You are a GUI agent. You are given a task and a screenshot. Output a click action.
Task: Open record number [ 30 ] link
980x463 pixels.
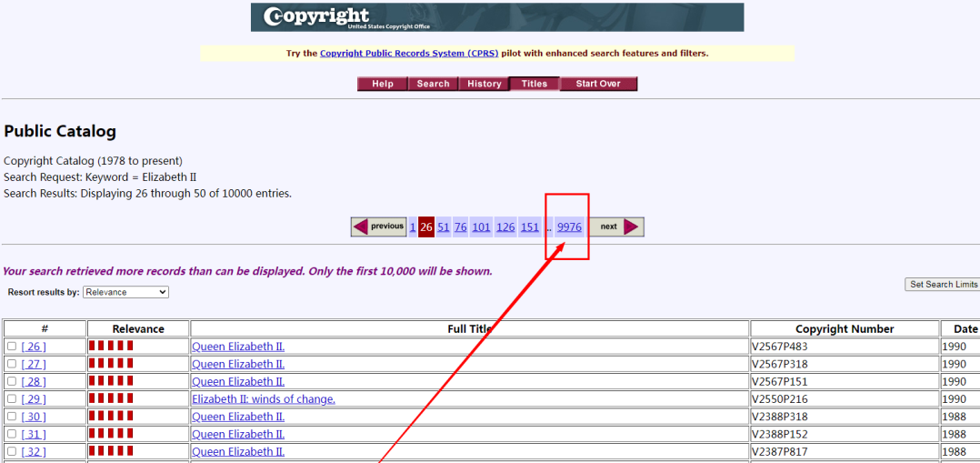click(34, 417)
